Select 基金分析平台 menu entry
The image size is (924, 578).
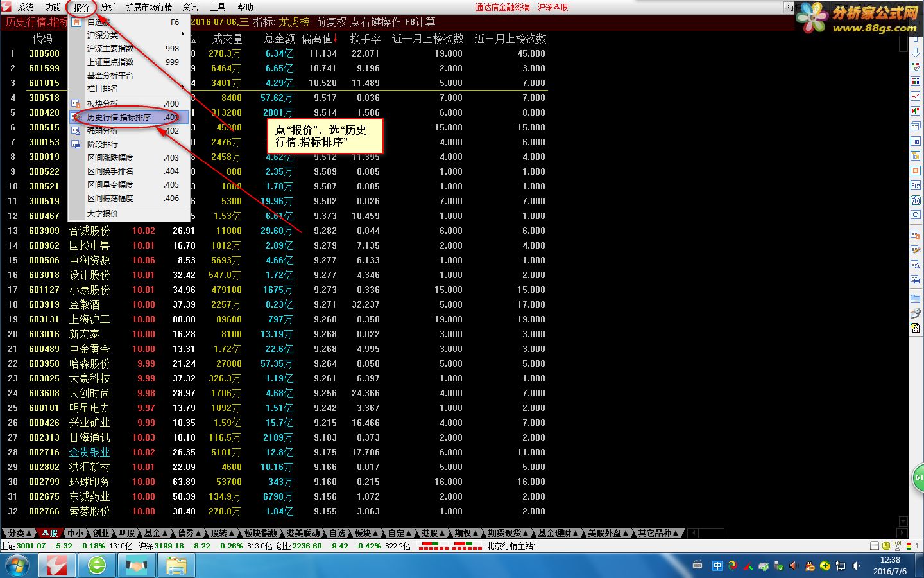pyautogui.click(x=130, y=75)
